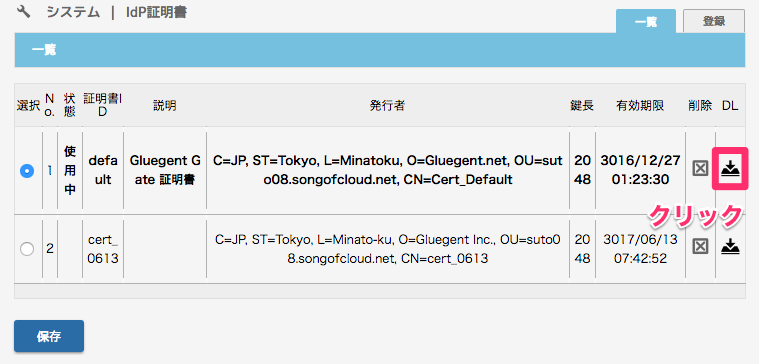The image size is (759, 364).
Task: Click the 鍵長 column header
Action: click(582, 106)
